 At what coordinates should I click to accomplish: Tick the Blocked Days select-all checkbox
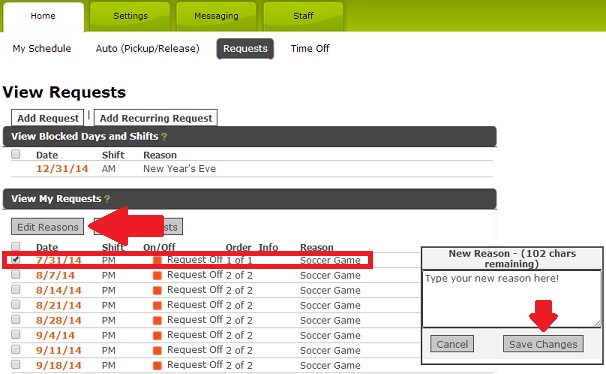(15, 154)
